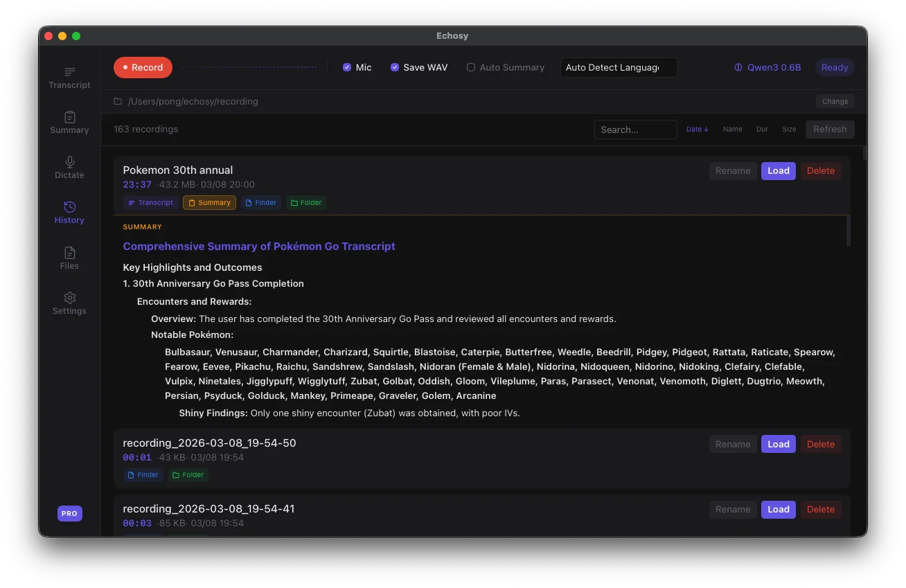Open the Auto Detect Language dropdown
Screen dimensions: 906x588
(x=619, y=67)
